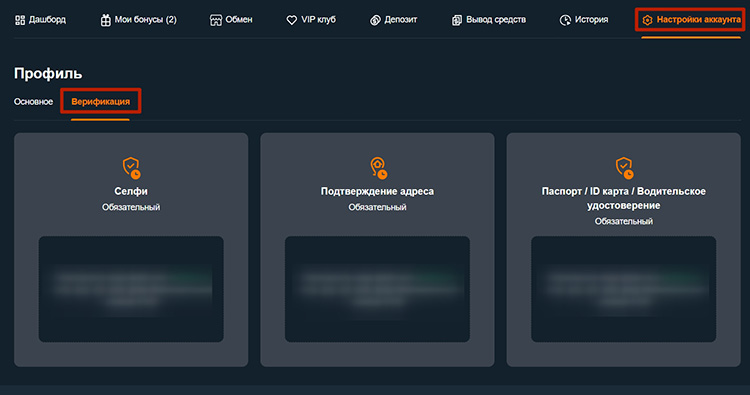Switch to the Основное tab
The height and width of the screenshot is (395, 750).
pos(33,101)
